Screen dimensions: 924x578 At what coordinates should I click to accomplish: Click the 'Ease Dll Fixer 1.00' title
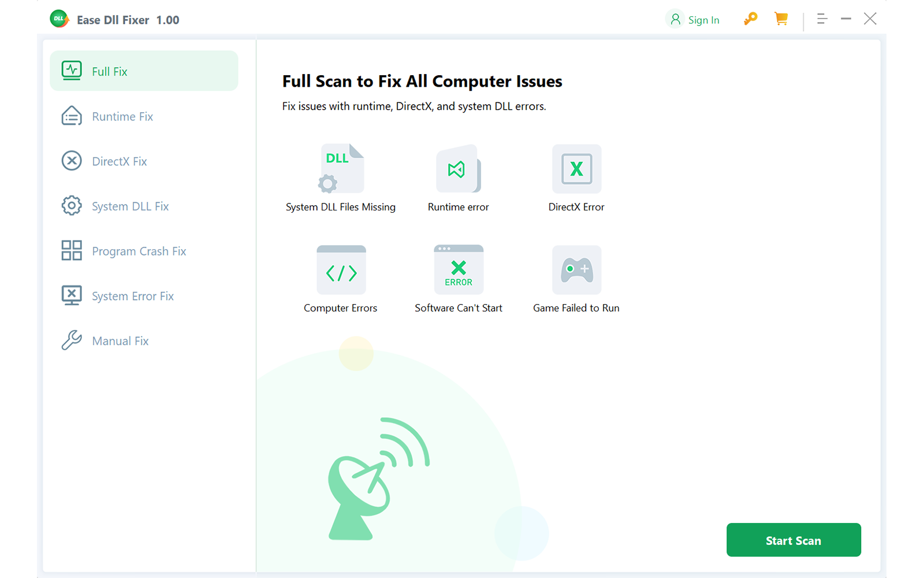click(x=128, y=20)
